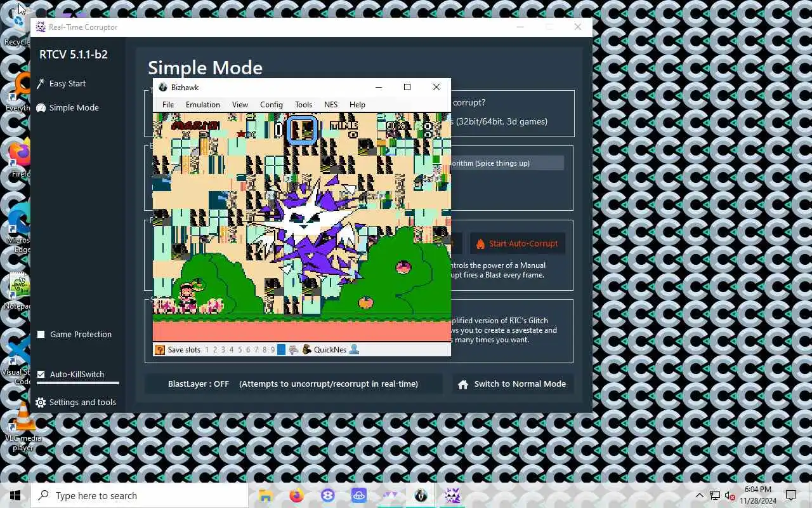This screenshot has width=812, height=508.
Task: Click the Bizhawk game emulation display
Action: point(302,227)
